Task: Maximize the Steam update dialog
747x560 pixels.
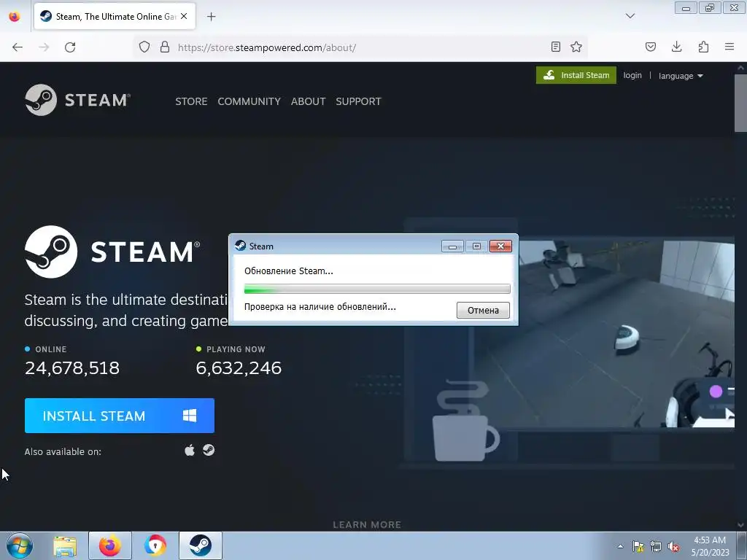Action: (x=476, y=246)
